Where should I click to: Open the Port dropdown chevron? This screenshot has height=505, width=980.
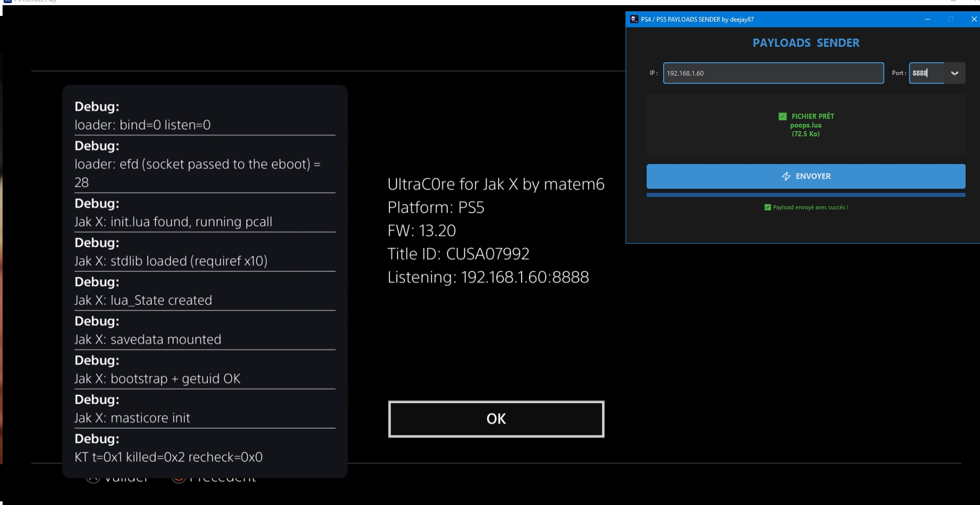pyautogui.click(x=955, y=73)
